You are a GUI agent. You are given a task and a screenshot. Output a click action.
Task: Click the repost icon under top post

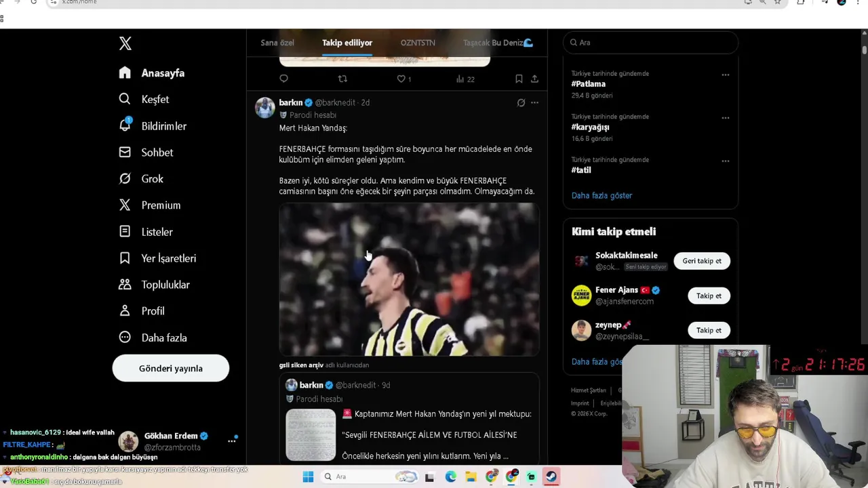[342, 79]
